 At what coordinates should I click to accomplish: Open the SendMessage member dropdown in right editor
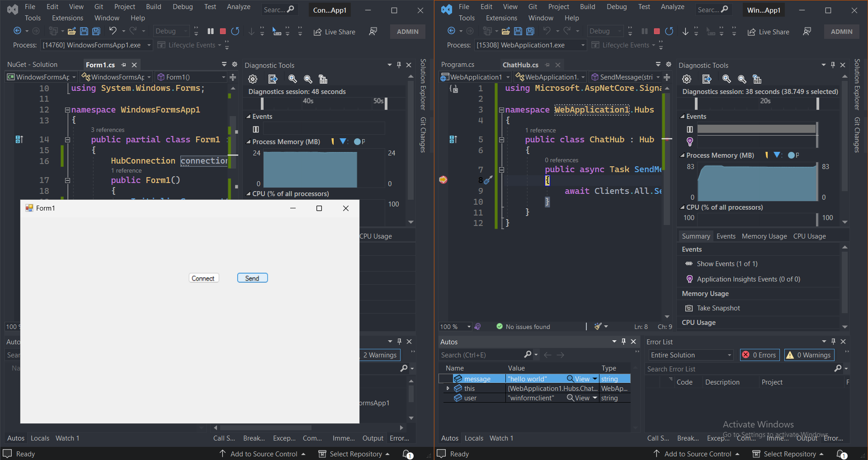[x=626, y=77]
